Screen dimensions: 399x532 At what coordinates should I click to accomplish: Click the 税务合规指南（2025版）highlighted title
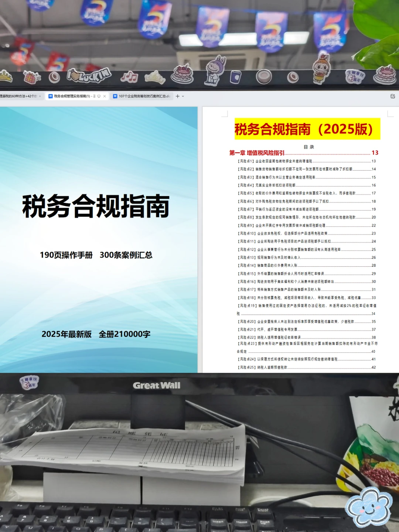307,129
